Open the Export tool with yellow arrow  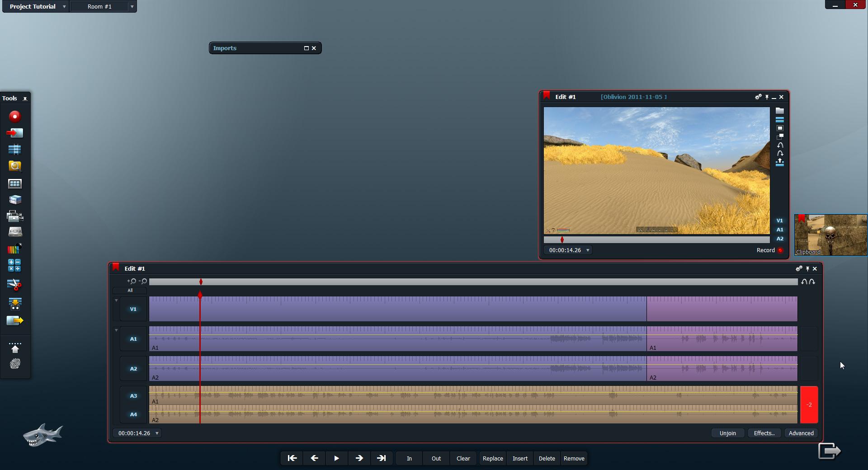15,320
